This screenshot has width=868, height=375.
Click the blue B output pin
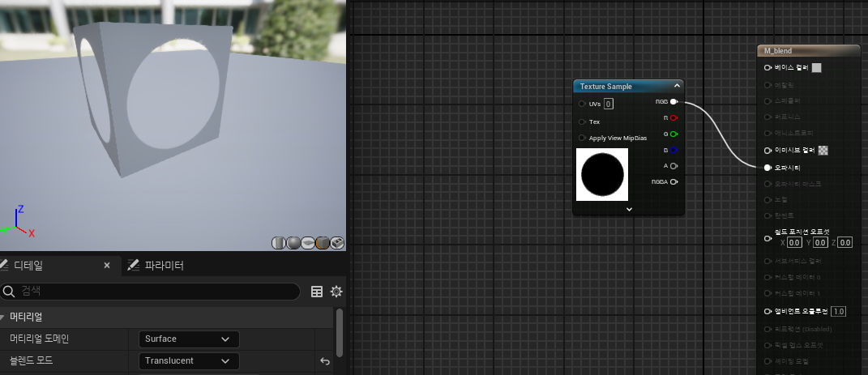pos(673,150)
